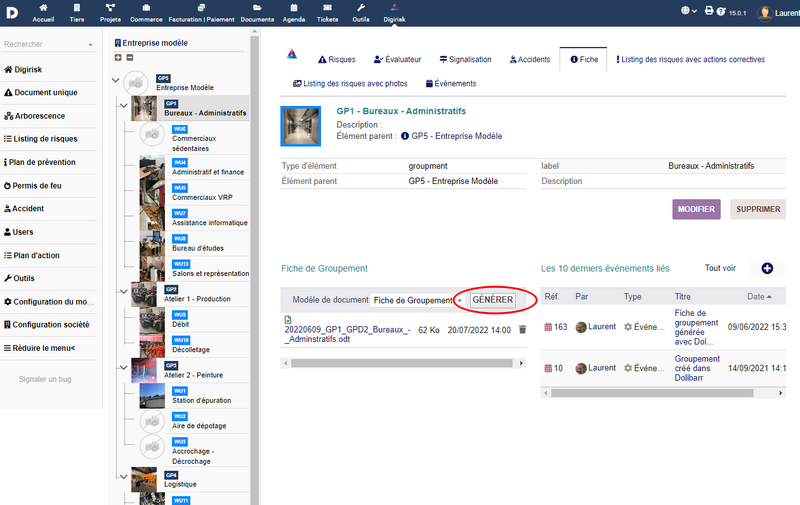Open Plan d'action in sidebar

[x=32, y=256]
